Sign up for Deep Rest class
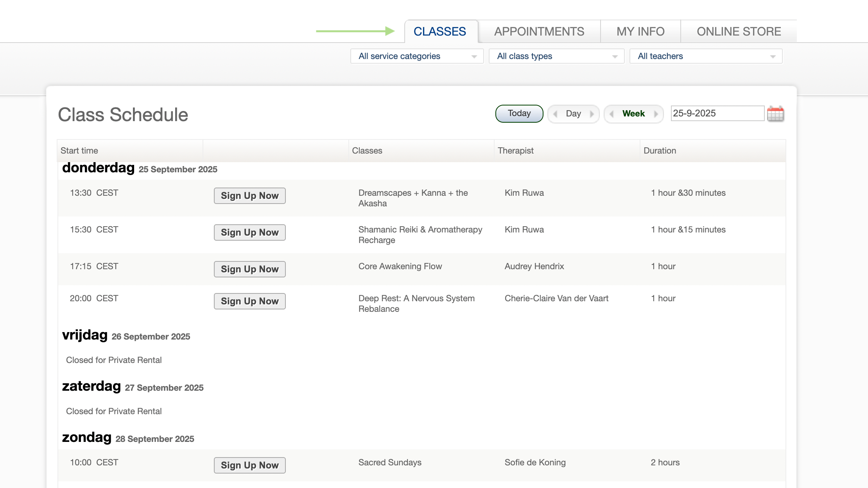This screenshot has height=488, width=868. (x=249, y=301)
